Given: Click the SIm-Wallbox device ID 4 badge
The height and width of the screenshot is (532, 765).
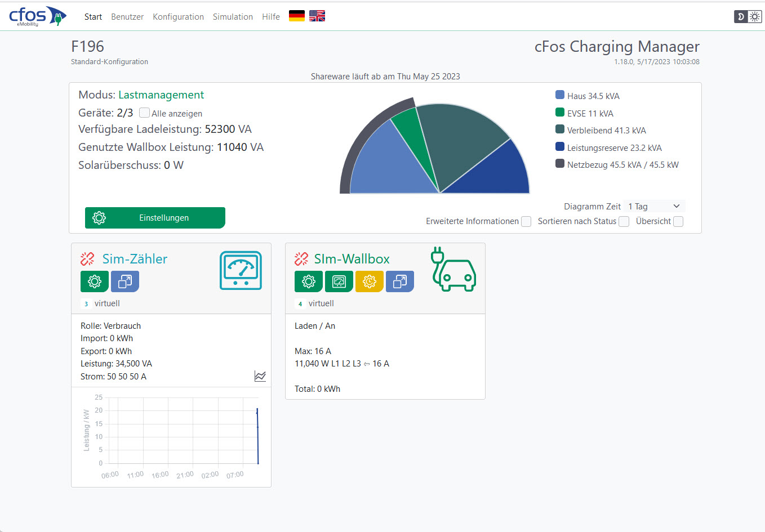Looking at the screenshot, I should pos(300,304).
